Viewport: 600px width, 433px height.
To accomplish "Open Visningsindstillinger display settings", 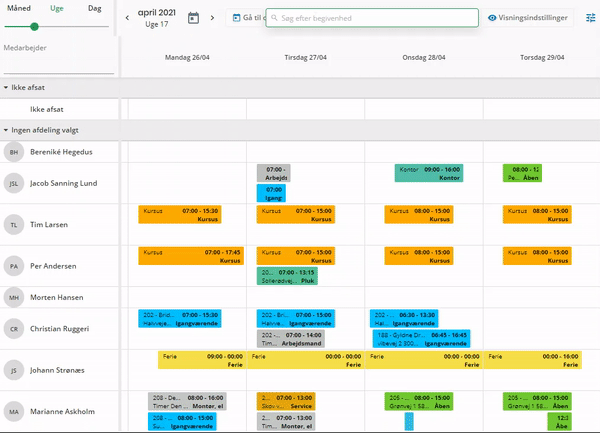I will (x=534, y=18).
